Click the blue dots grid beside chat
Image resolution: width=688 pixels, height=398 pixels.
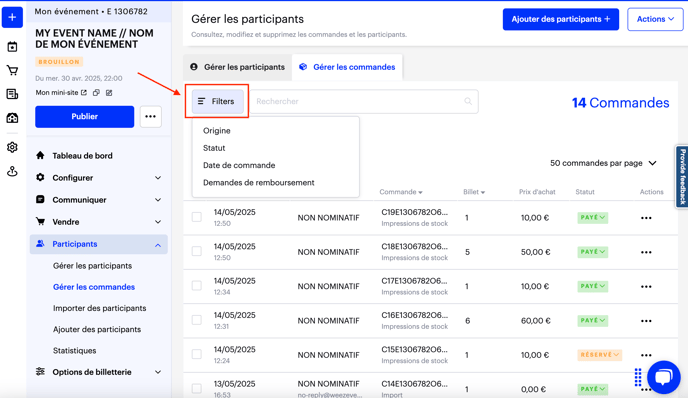pyautogui.click(x=638, y=377)
